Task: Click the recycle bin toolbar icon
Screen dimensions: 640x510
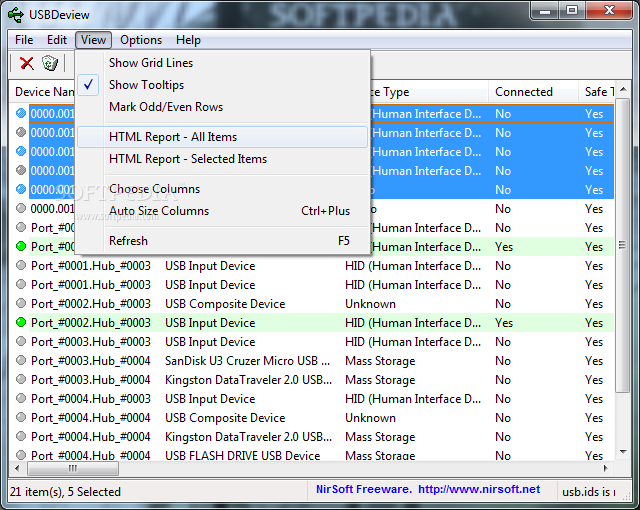Action: coord(50,63)
